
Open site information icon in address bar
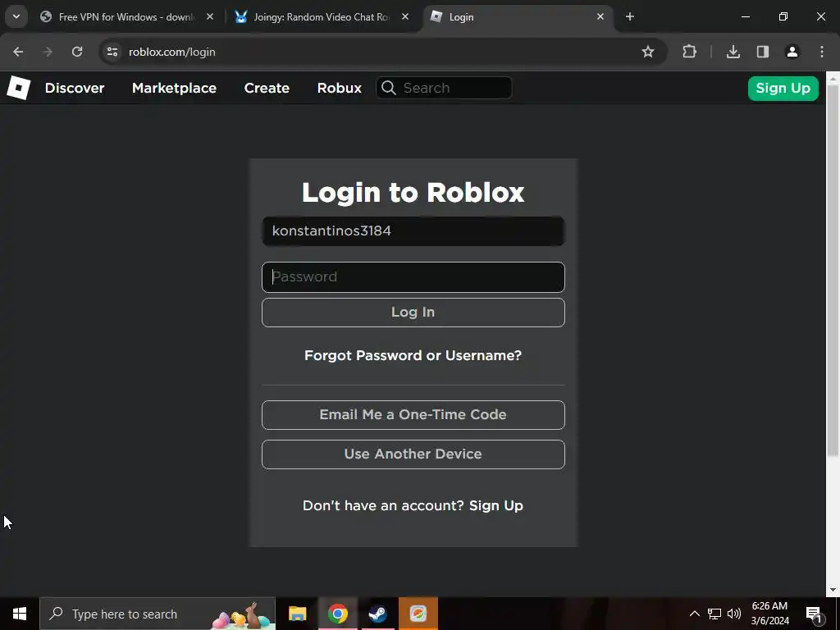pos(112,52)
